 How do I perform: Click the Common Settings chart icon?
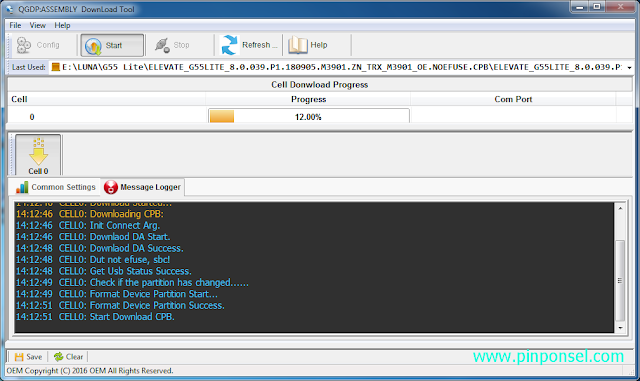pyautogui.click(x=22, y=187)
